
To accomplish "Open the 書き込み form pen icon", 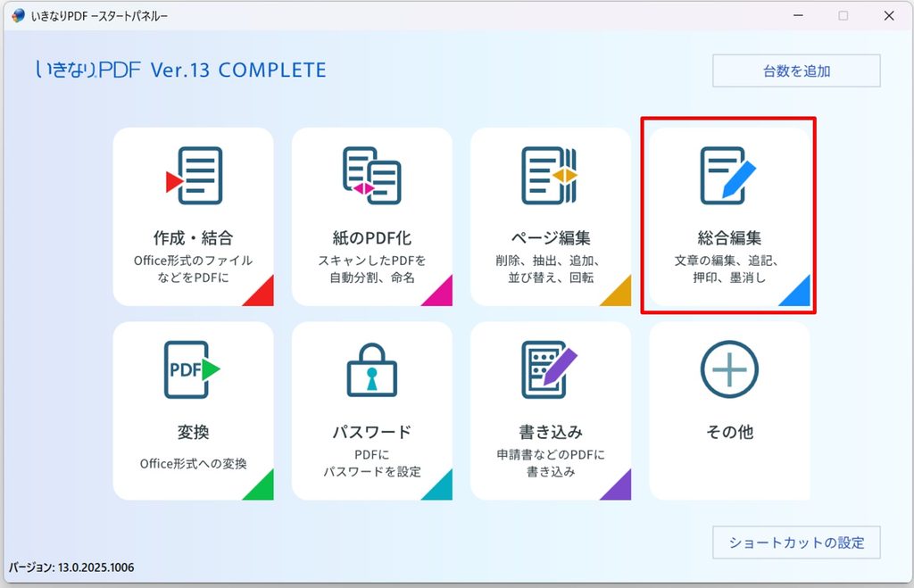I will click(550, 369).
